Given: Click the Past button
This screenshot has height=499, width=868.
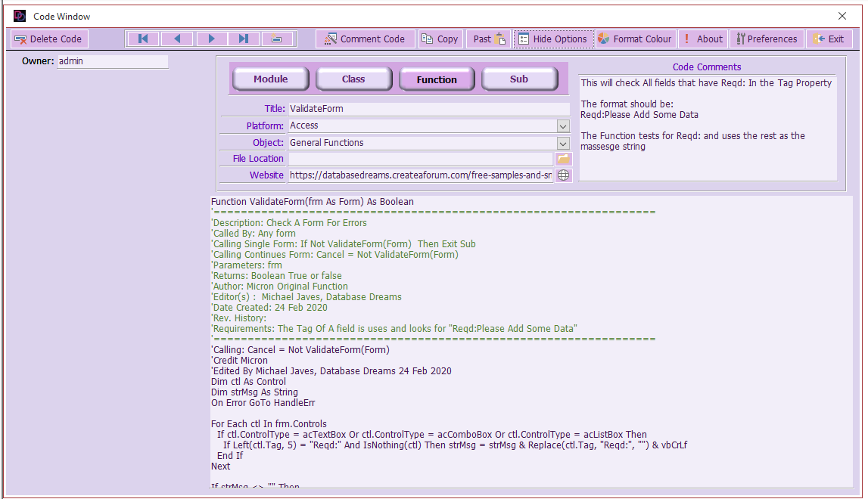Looking at the screenshot, I should (489, 39).
